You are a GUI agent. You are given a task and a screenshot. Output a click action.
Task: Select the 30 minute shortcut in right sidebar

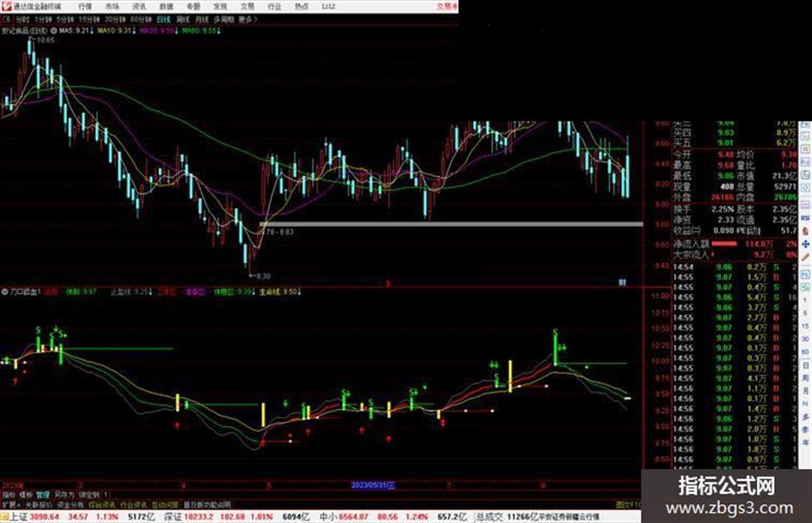pos(805,339)
